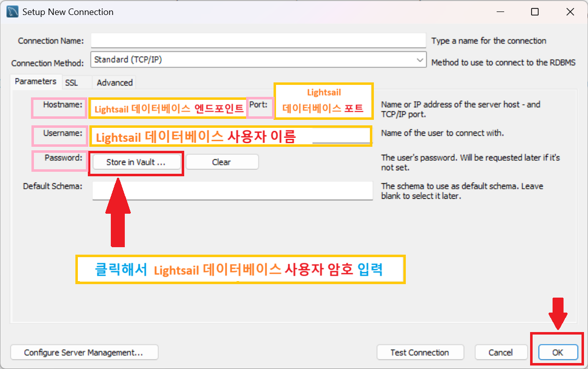
Task: Minimize the Setup New Connection window
Action: tap(500, 12)
